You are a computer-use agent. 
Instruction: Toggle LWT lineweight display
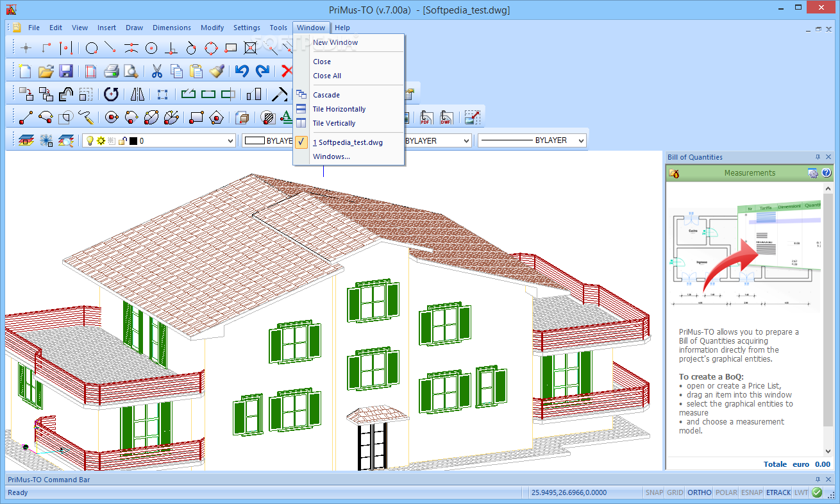click(801, 492)
